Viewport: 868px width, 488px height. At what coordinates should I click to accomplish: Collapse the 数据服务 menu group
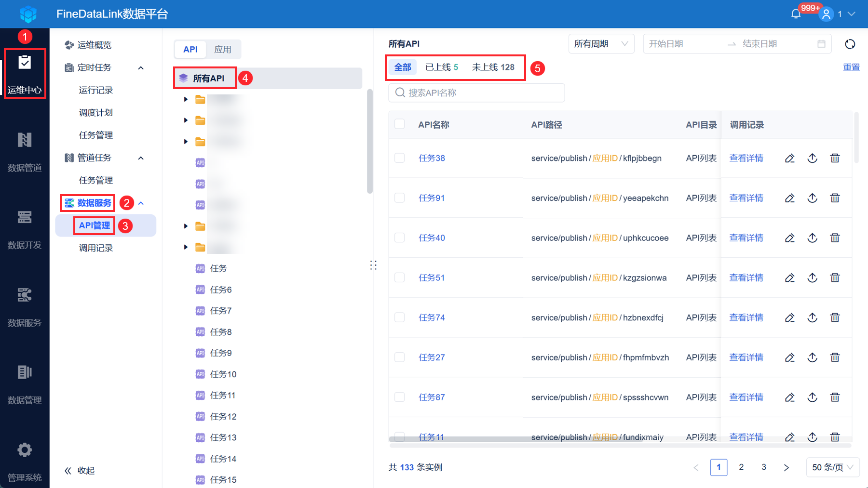141,203
